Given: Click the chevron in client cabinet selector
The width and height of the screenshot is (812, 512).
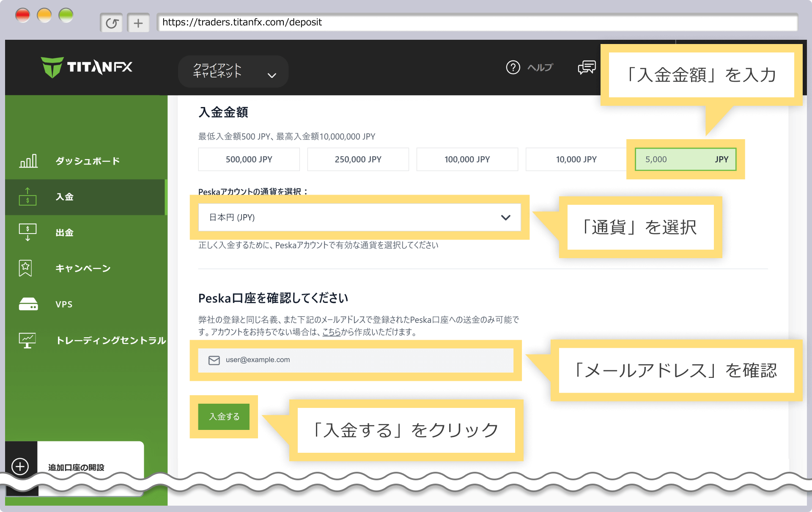Looking at the screenshot, I should point(272,75).
